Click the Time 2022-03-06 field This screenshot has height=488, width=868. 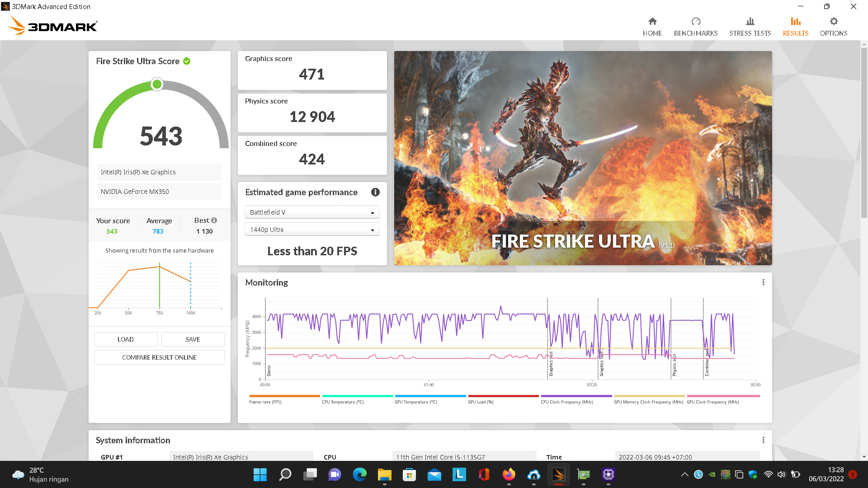[x=687, y=456]
